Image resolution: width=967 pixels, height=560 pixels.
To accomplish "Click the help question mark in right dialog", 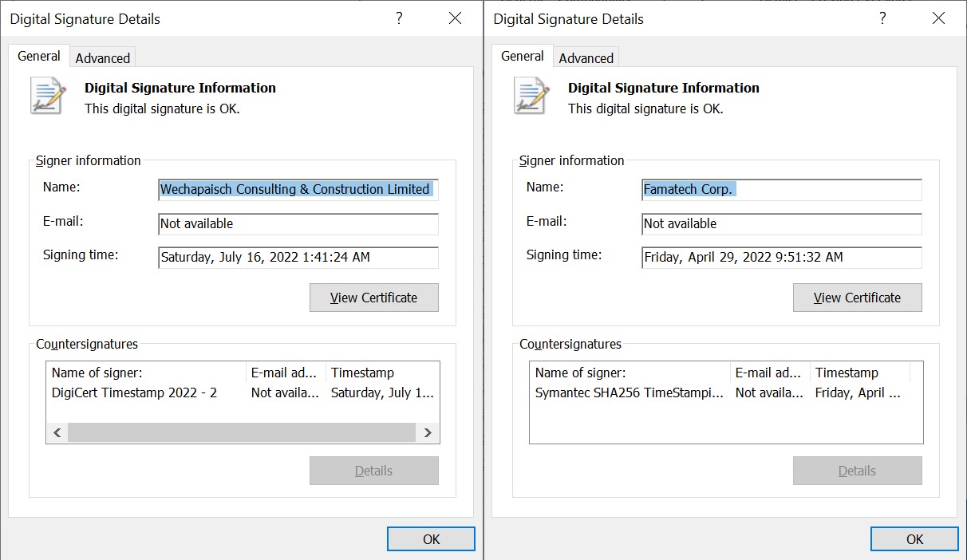I will 882,18.
